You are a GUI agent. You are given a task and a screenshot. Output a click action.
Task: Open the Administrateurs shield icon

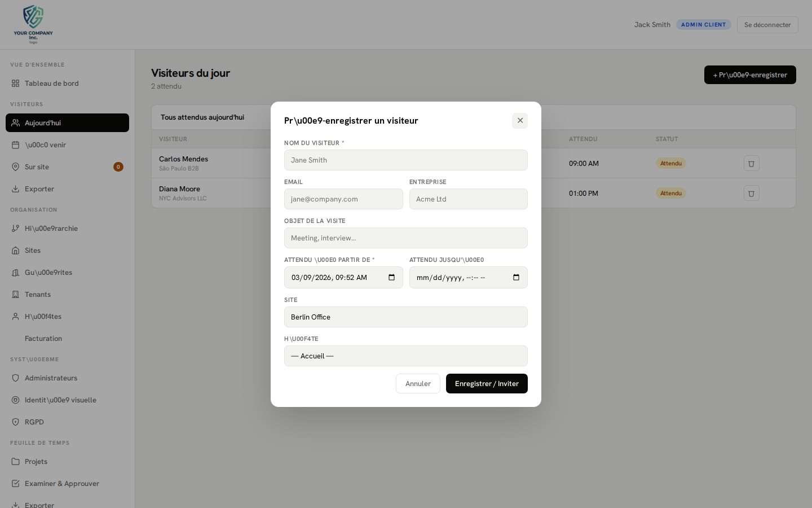pyautogui.click(x=16, y=378)
